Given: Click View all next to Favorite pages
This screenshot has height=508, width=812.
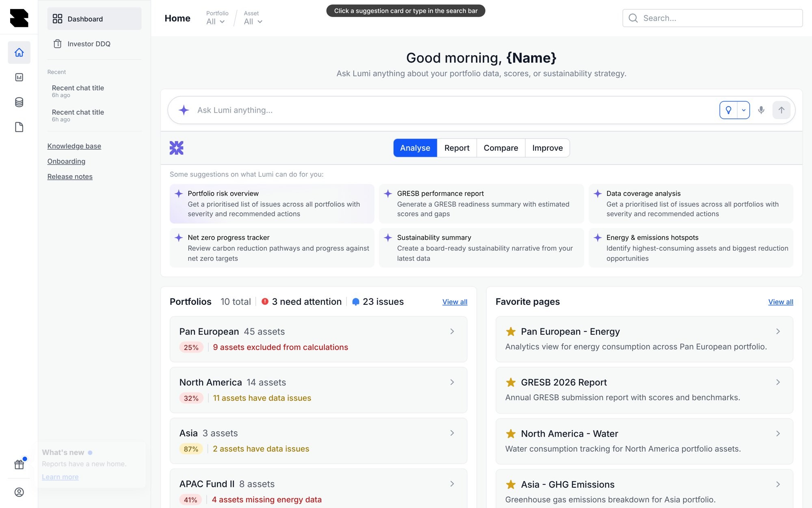Looking at the screenshot, I should [x=780, y=302].
